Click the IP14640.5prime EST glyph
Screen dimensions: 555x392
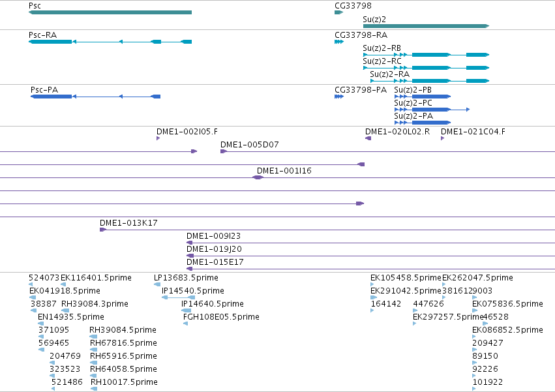click(x=186, y=310)
